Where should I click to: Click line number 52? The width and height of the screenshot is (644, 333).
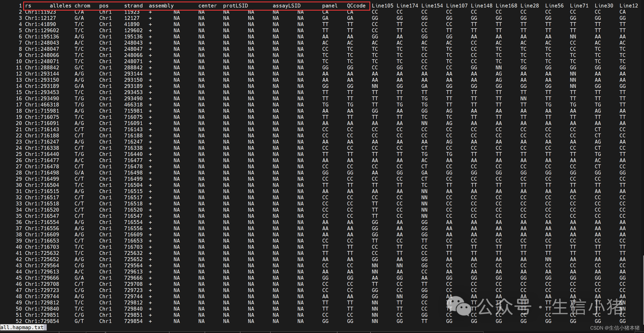(19, 321)
